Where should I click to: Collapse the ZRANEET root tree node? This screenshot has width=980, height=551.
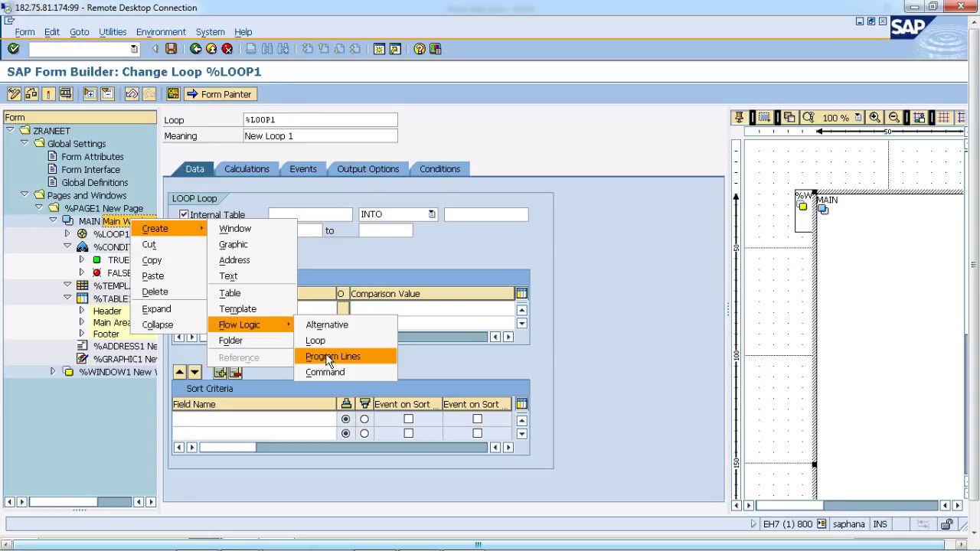11,130
